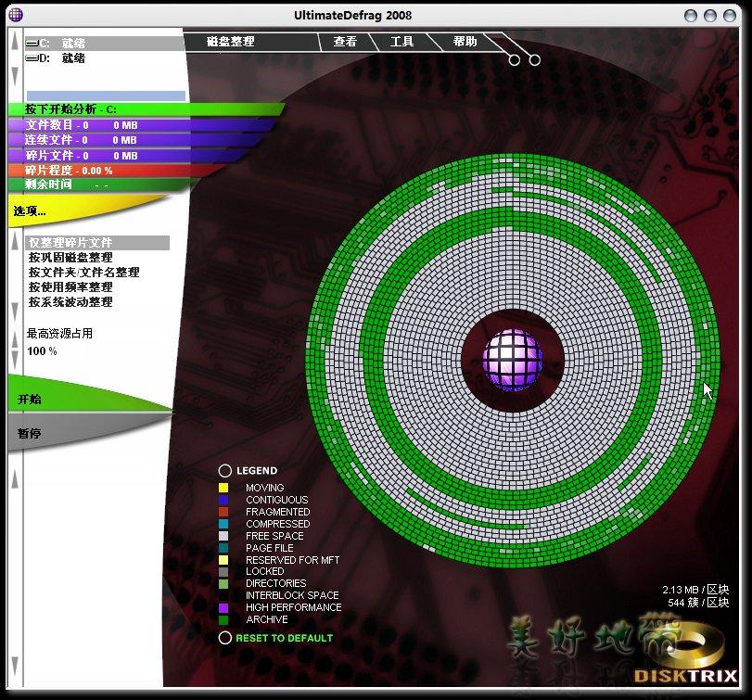Viewport: 752px width, 700px height.
Task: Click the purple globe at disk center
Action: pyautogui.click(x=512, y=359)
